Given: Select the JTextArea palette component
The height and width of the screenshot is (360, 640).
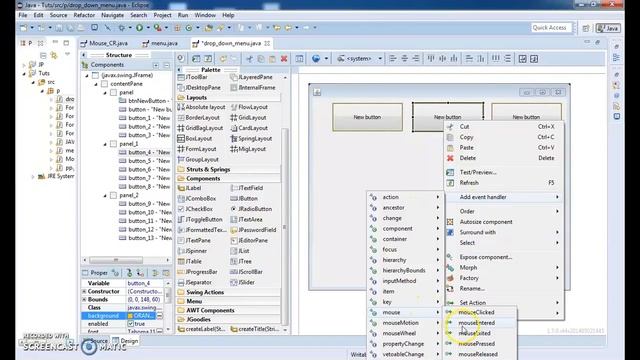Looking at the screenshot, I should click(247, 220).
